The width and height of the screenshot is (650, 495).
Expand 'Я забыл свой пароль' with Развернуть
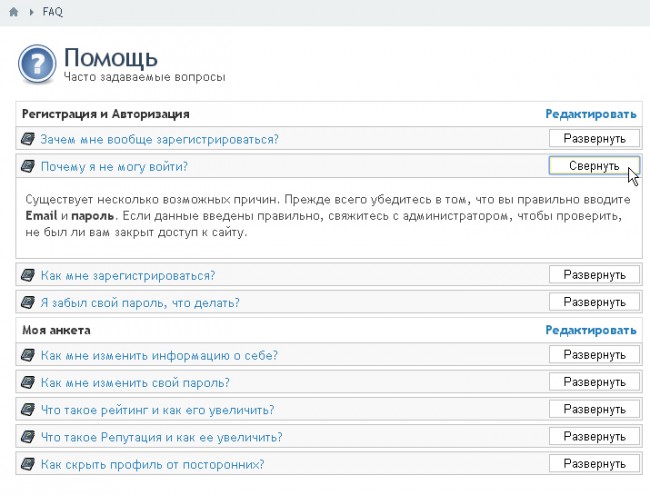(x=594, y=302)
